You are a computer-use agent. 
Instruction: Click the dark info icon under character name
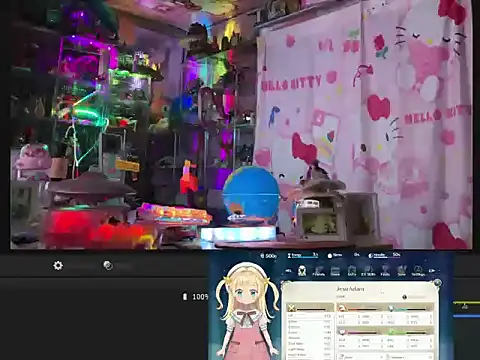coord(405,297)
